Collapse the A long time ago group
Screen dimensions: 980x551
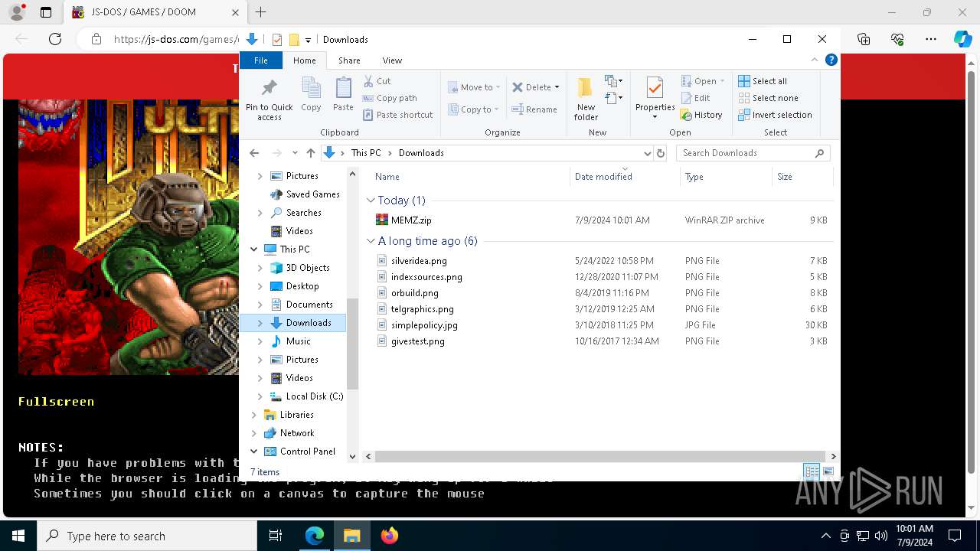371,240
